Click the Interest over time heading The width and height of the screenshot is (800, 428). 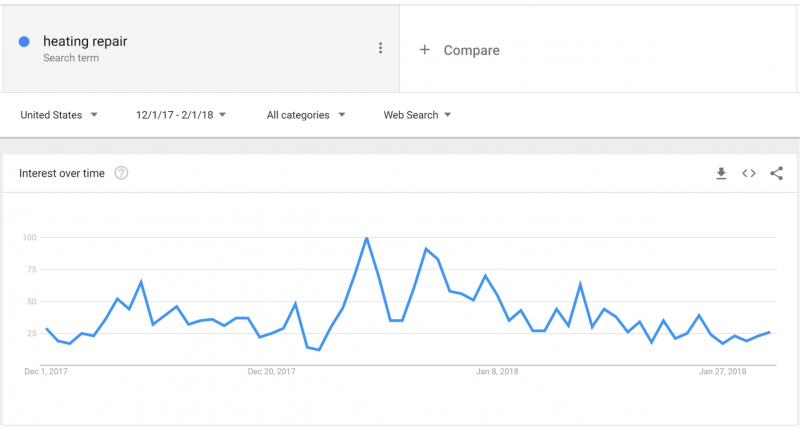(62, 173)
